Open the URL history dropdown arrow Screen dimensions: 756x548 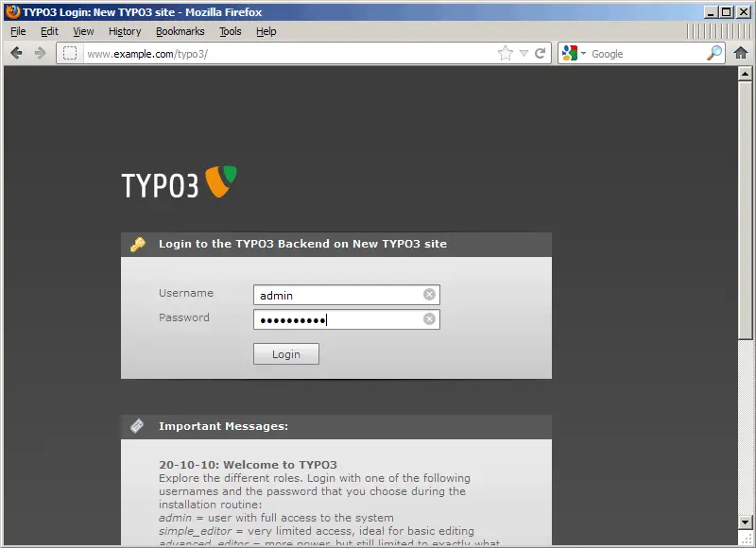(524, 54)
